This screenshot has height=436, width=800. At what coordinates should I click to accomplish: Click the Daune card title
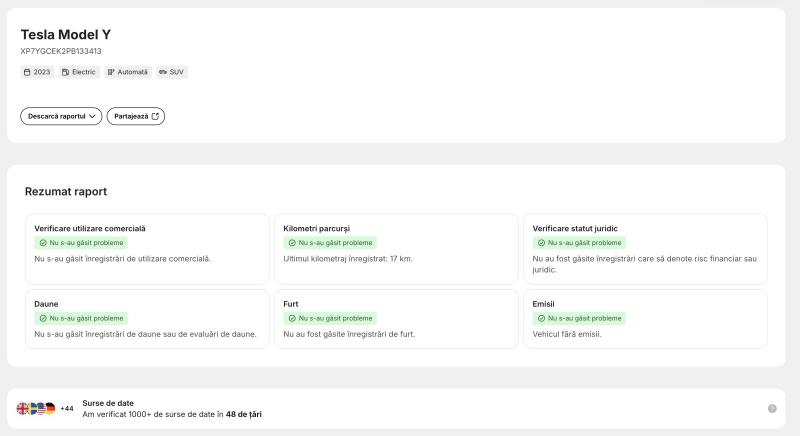coord(46,304)
